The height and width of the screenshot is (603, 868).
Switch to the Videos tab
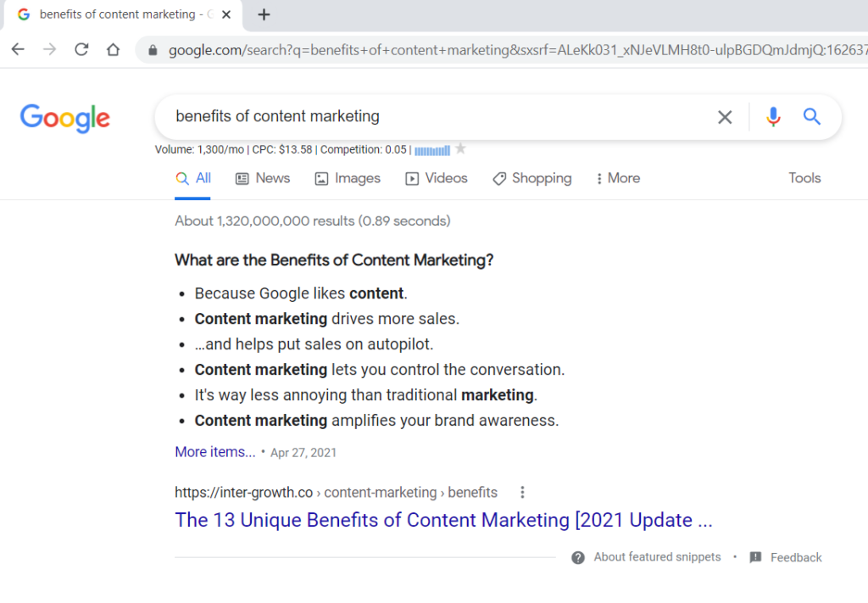[x=437, y=178]
